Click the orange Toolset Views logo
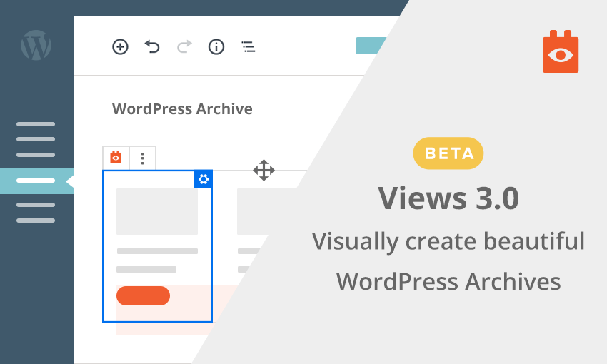This screenshot has height=364, width=607. pos(561,51)
